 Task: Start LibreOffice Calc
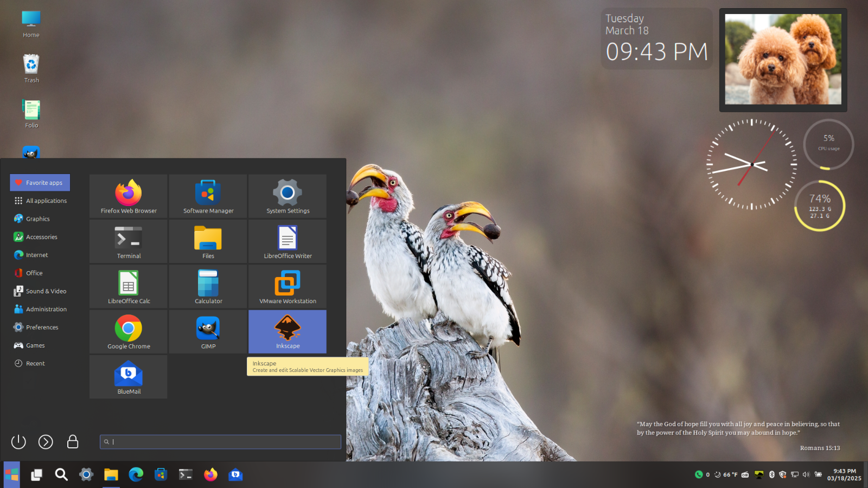click(x=129, y=286)
